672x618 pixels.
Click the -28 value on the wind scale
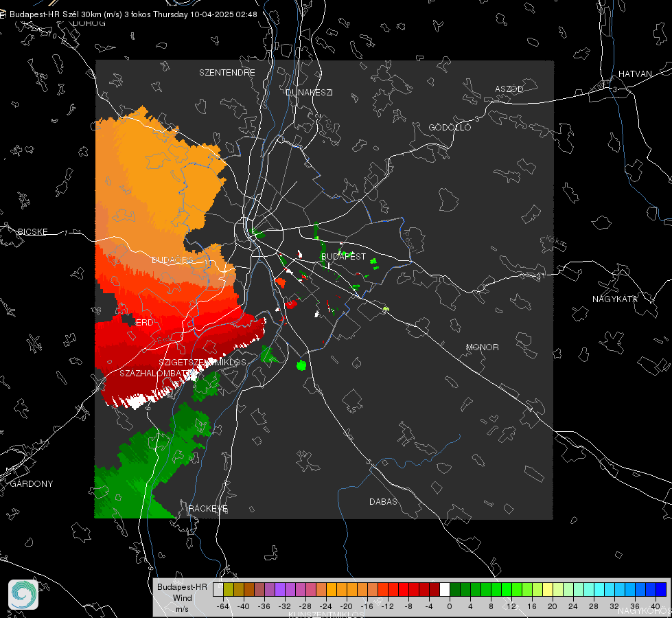click(x=305, y=606)
